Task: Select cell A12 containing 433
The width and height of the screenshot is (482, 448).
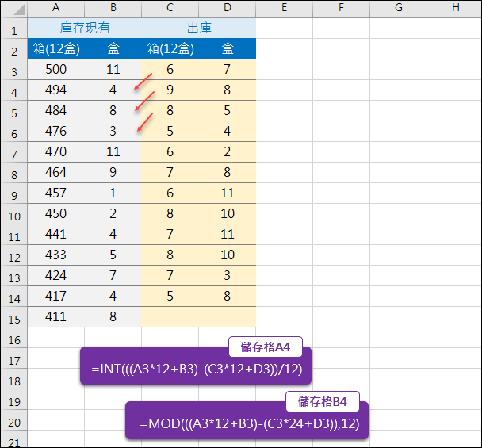Action: point(56,255)
